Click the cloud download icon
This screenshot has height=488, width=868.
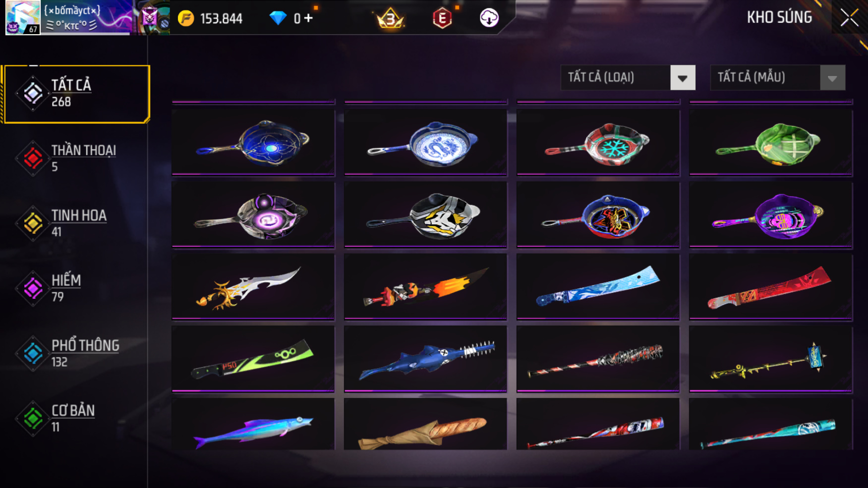489,18
